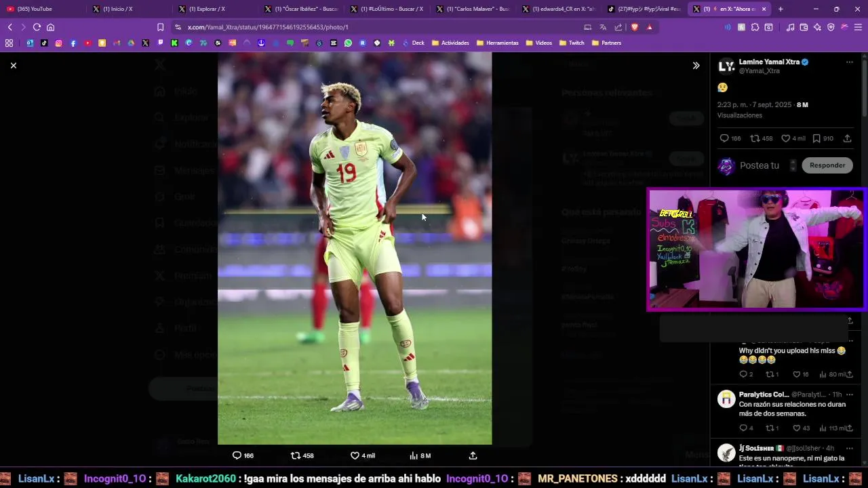The width and height of the screenshot is (868, 488).
Task: View analytics showing 8 M under photo
Action: 420,455
